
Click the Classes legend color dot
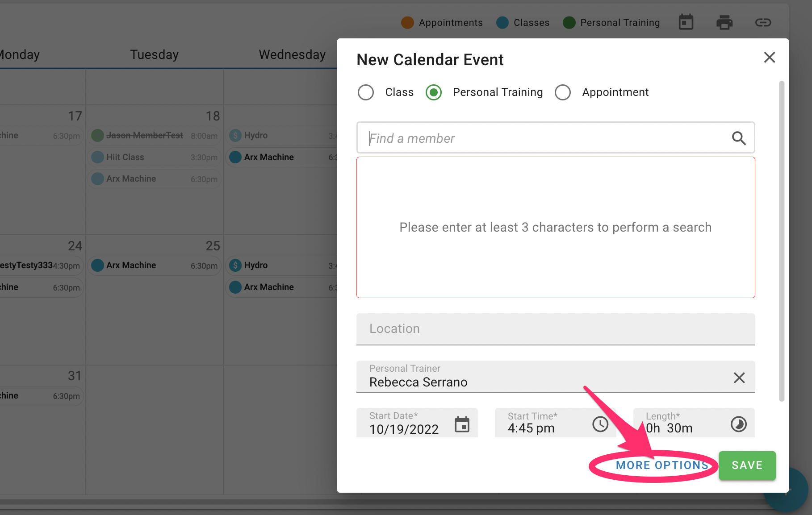click(502, 22)
